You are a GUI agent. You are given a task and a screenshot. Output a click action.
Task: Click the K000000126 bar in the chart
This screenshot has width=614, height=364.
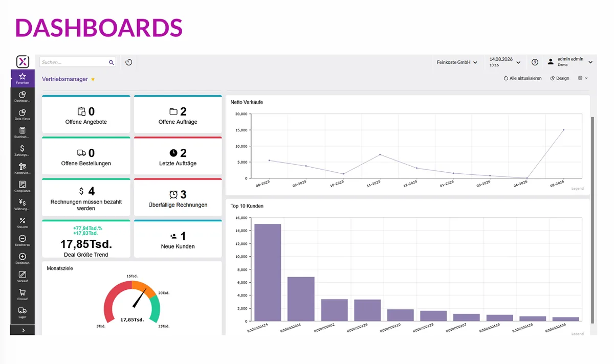367,310
